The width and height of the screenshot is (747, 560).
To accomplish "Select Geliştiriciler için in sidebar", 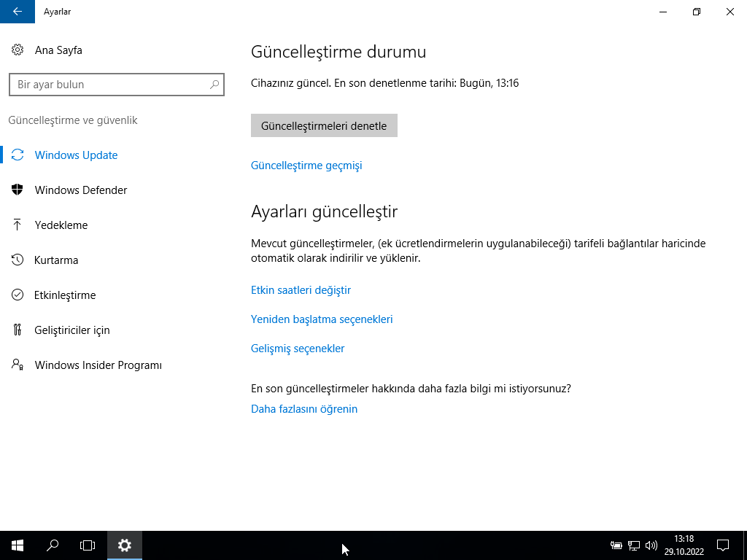I will click(x=72, y=330).
